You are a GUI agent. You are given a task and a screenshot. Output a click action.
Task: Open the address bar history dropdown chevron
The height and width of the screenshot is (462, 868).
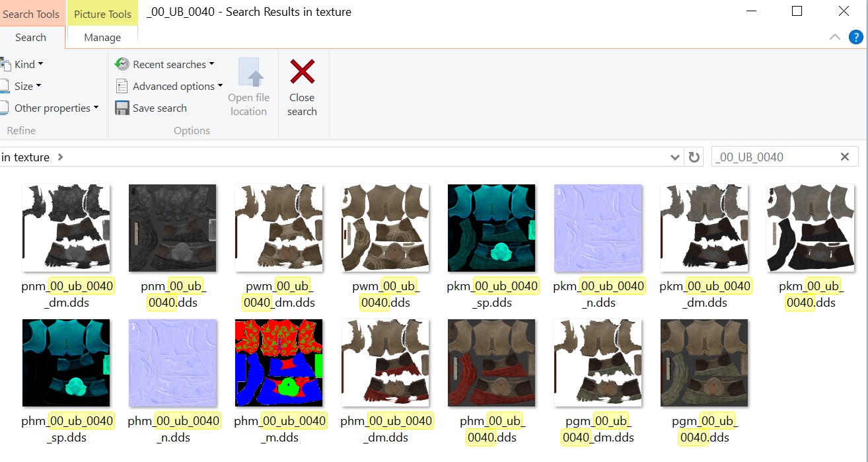(674, 157)
